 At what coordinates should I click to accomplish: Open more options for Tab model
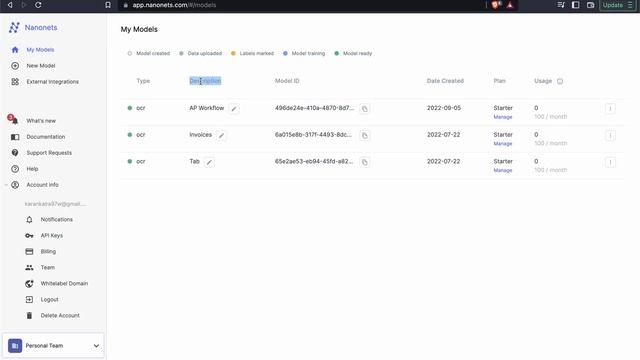610,162
